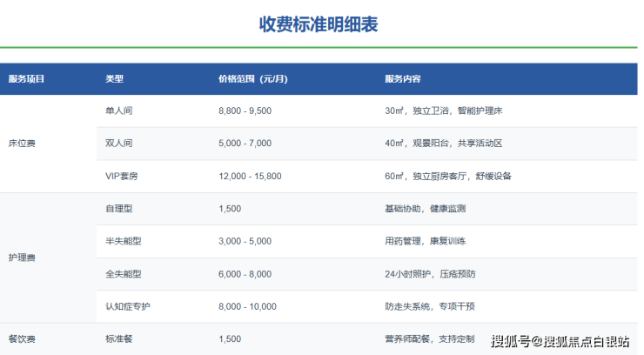Select the 标准餐 type cell

click(118, 338)
